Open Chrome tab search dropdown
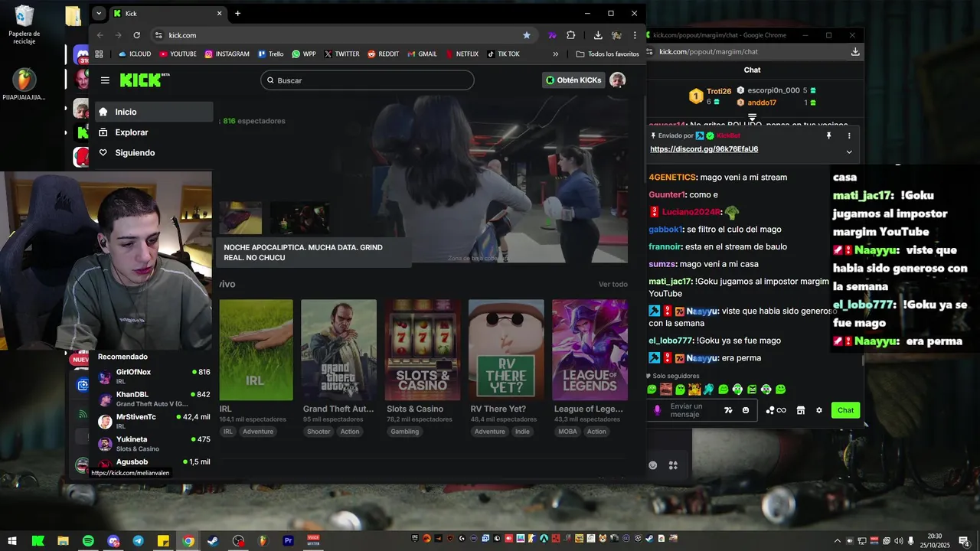The height and width of the screenshot is (551, 980). coord(99,13)
